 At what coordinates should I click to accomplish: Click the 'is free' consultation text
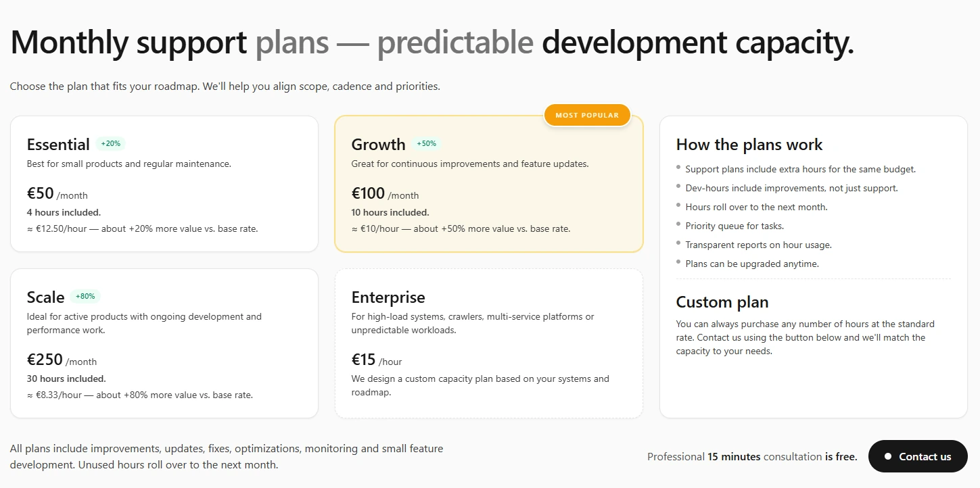pos(841,456)
